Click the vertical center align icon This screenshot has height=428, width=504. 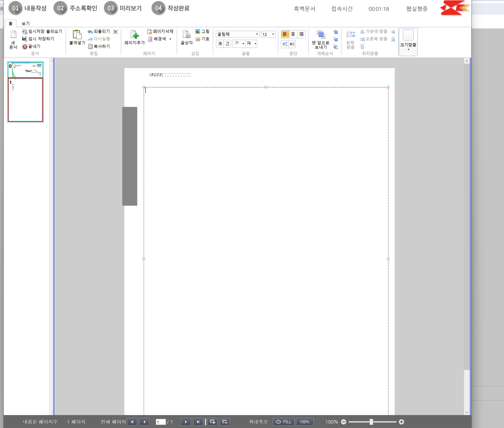pos(393,32)
